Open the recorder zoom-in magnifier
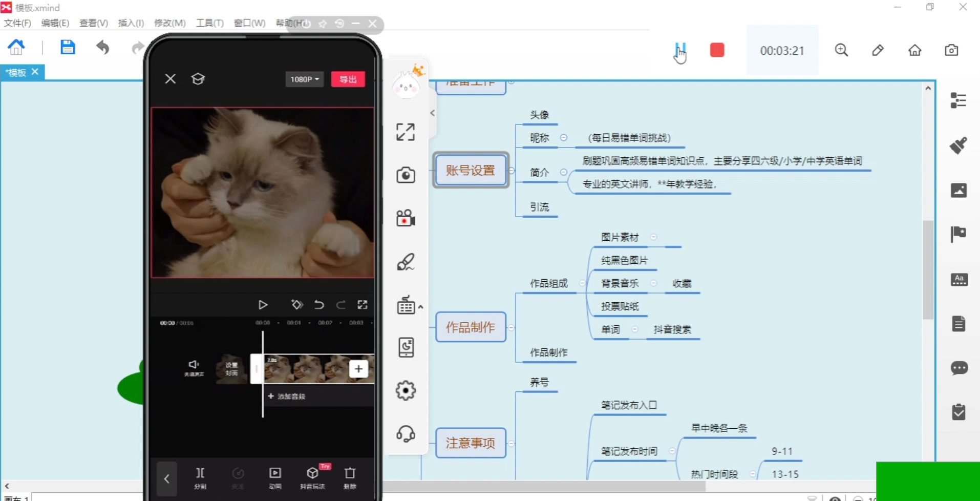The width and height of the screenshot is (980, 501). (x=841, y=50)
